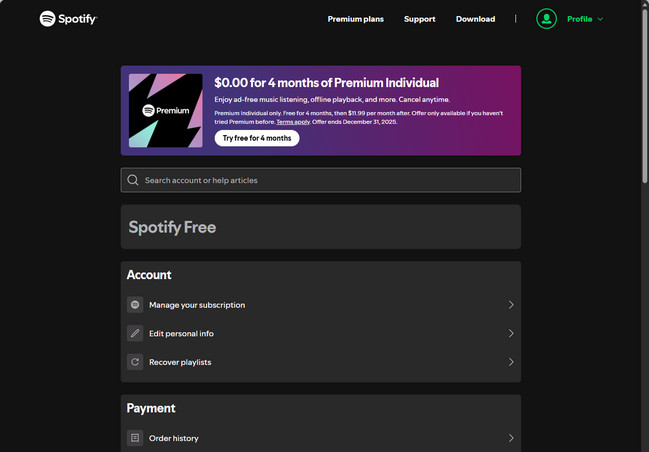Open Premium plans in top navigation

tap(356, 19)
